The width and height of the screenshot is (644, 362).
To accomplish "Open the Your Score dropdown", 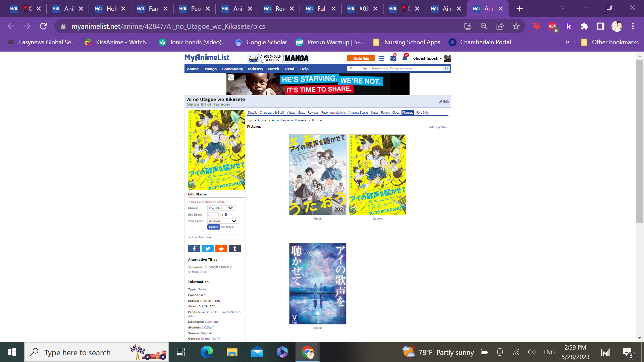I will click(223, 221).
